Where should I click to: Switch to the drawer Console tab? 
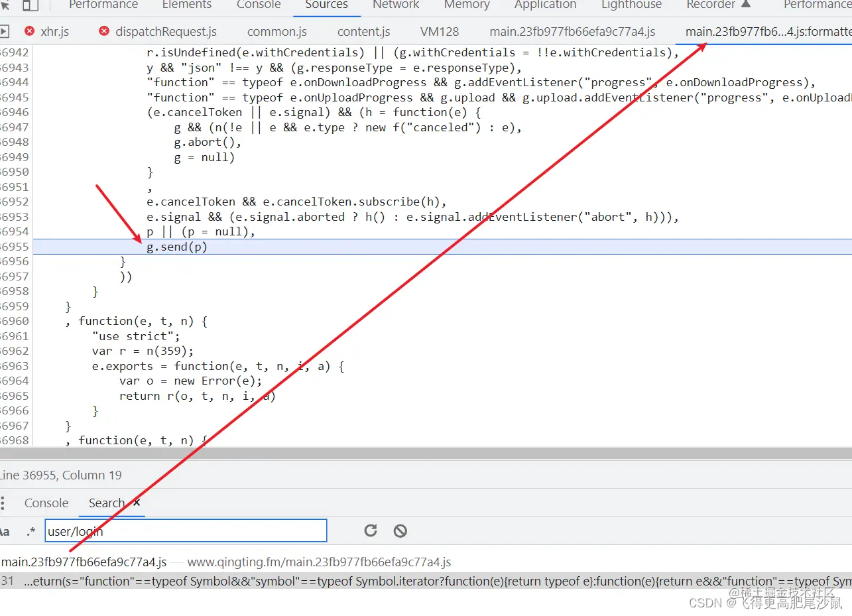(46, 503)
